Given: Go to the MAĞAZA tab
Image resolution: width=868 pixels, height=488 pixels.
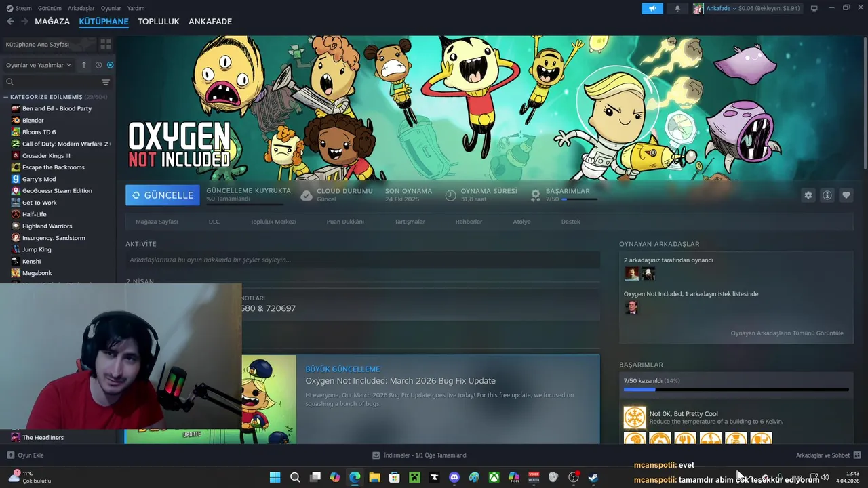Looking at the screenshot, I should (x=52, y=22).
